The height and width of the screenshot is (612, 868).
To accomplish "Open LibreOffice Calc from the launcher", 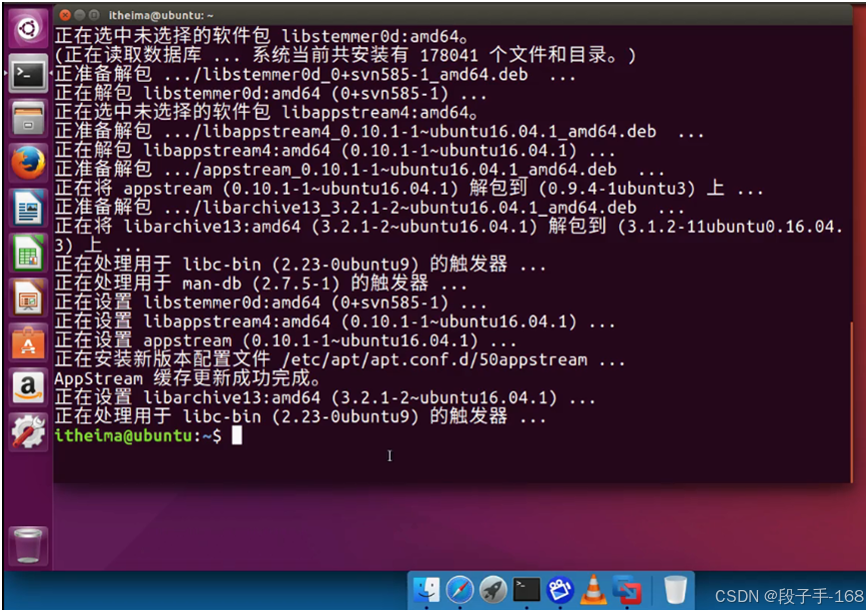I will [x=28, y=253].
